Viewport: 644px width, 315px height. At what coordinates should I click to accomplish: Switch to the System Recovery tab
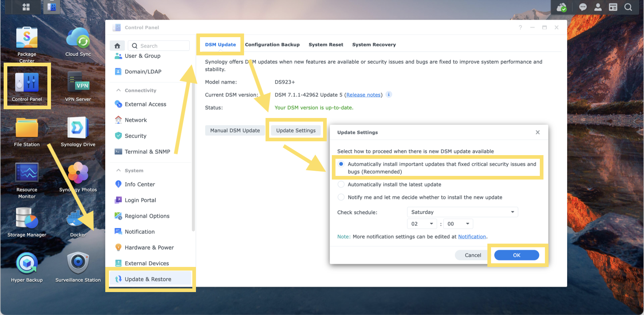point(374,44)
